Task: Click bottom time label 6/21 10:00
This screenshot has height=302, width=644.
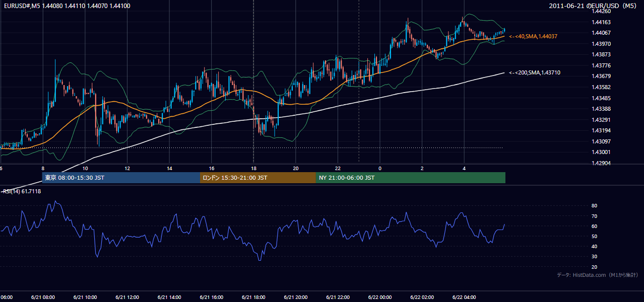Action: [85, 297]
